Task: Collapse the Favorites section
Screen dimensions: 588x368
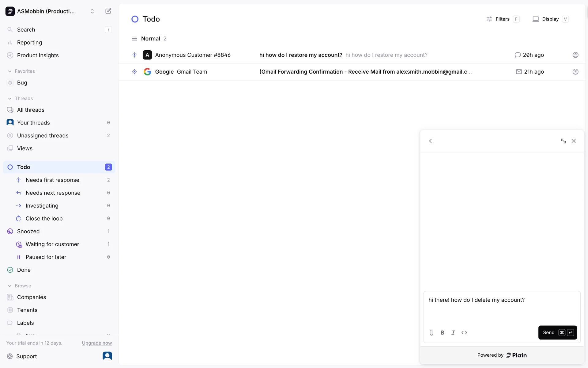Action: click(10, 71)
